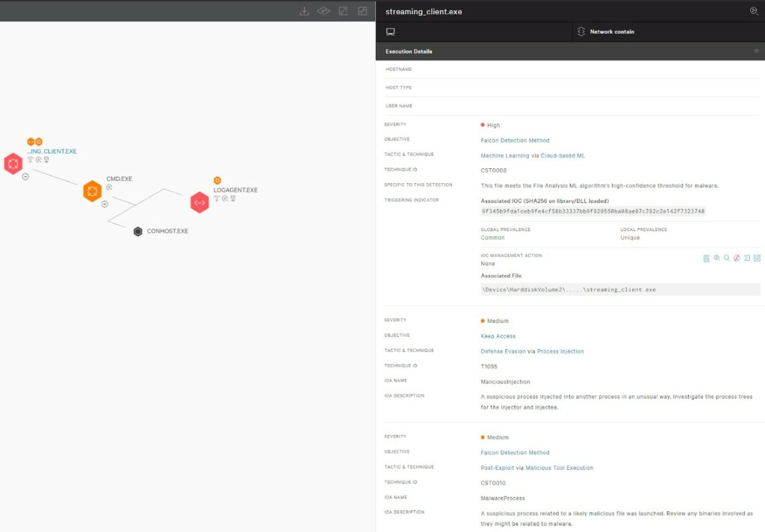Collapse children under streaming_client node
Screen dimensions: 765x532
[25, 177]
